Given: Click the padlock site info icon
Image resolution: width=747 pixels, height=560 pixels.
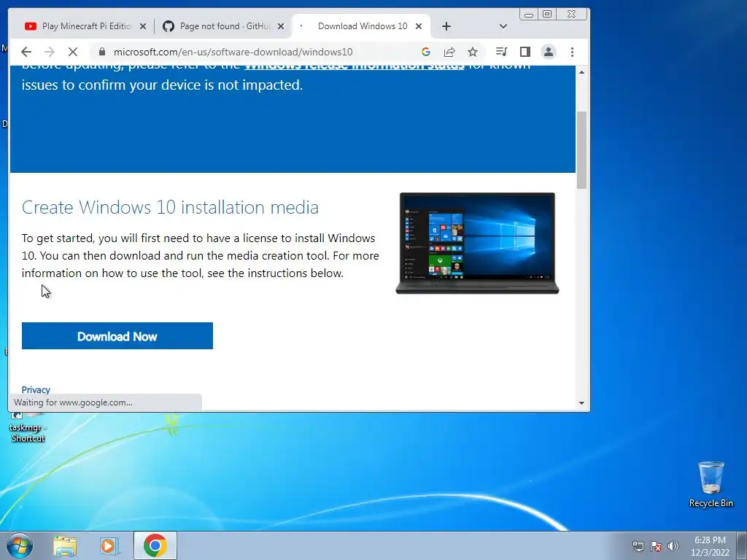Looking at the screenshot, I should point(101,52).
